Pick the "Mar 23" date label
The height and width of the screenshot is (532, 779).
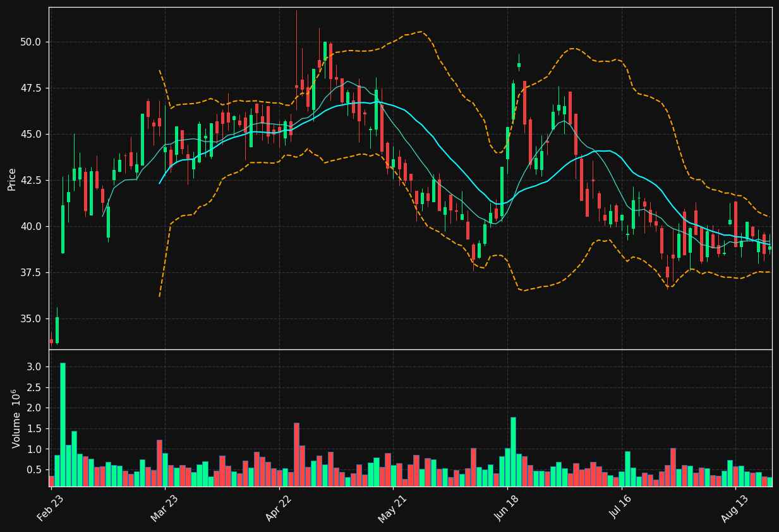163,509
